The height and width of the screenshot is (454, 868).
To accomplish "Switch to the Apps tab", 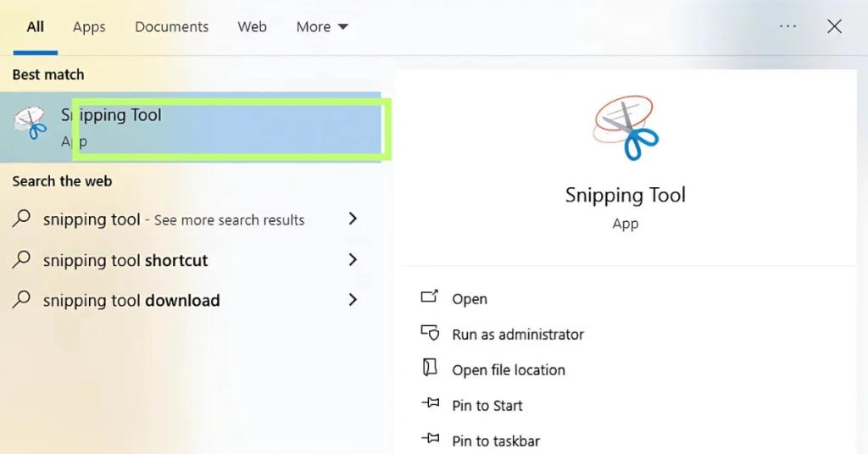I will (x=89, y=26).
